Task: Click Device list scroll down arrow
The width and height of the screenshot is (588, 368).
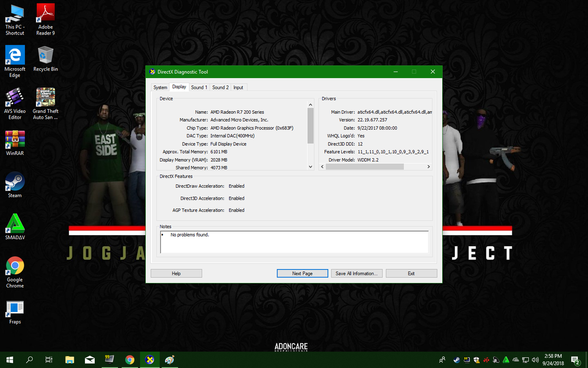Action: click(x=311, y=167)
